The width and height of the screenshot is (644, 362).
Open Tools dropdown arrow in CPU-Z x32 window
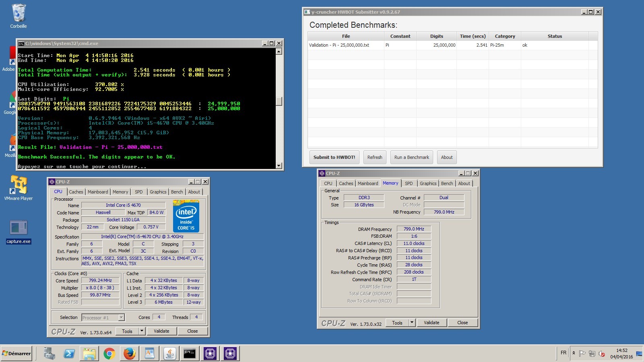click(x=412, y=323)
